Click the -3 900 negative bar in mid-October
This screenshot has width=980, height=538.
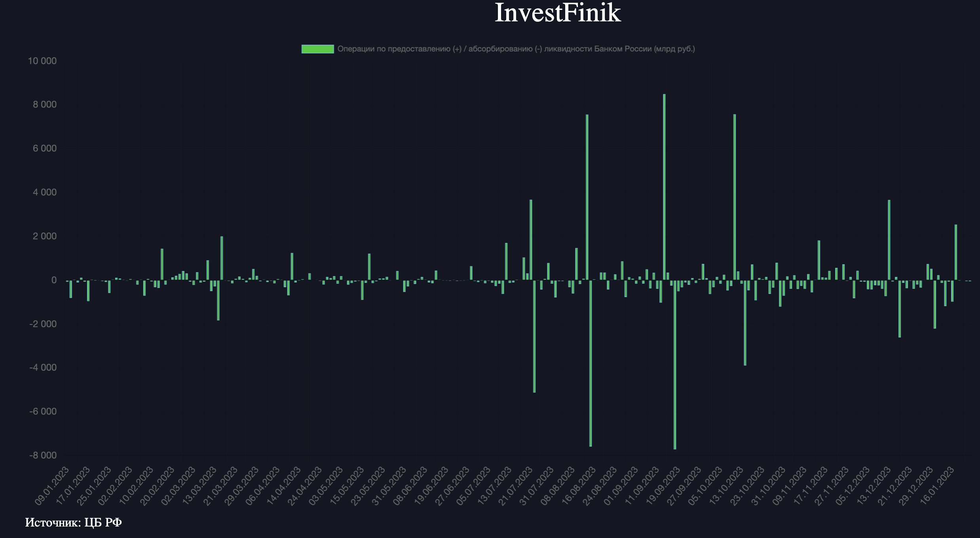(x=745, y=322)
